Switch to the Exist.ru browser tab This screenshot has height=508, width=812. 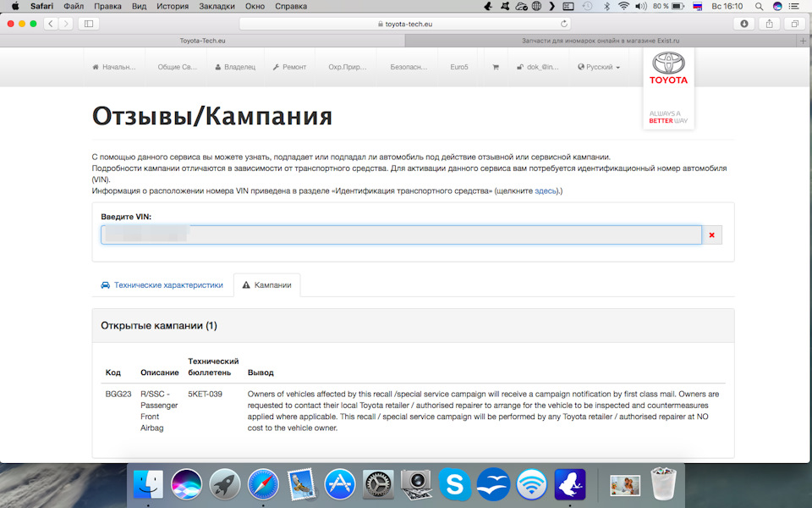[599, 40]
